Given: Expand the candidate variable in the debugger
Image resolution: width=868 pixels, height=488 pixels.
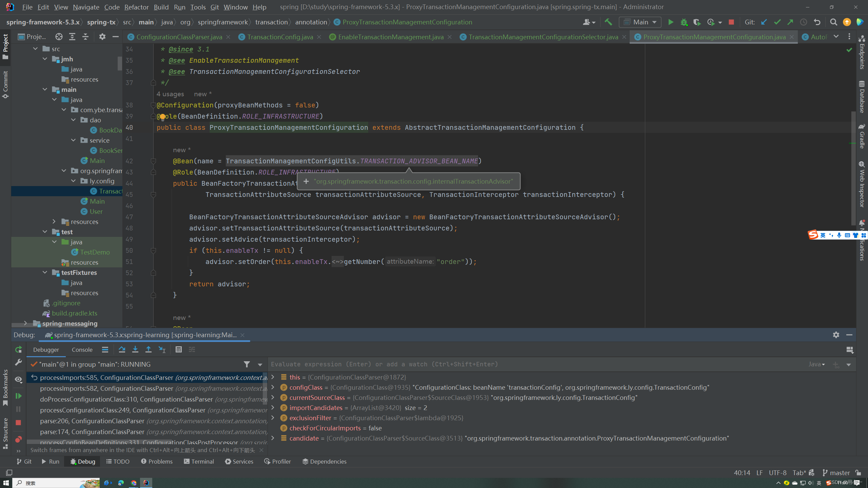Looking at the screenshot, I should (273, 438).
